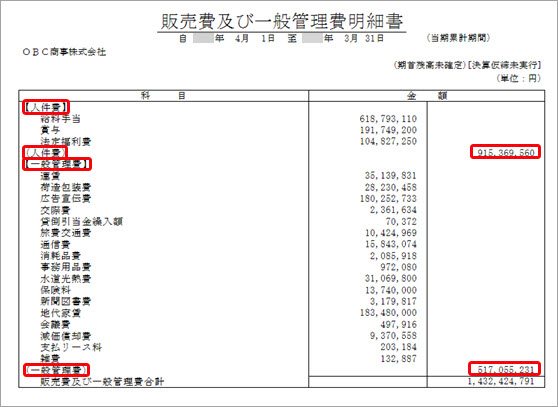Click the subtotal 517,055,231
Viewport: 558px width, 407px height.
pos(506,370)
